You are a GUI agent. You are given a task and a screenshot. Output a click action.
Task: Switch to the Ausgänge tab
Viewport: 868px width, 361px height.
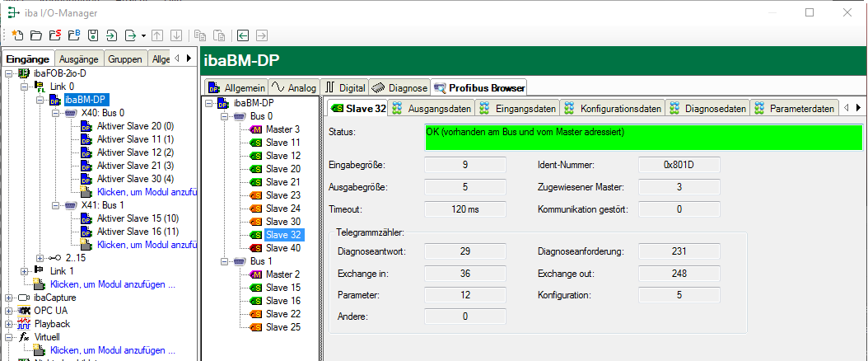point(79,59)
